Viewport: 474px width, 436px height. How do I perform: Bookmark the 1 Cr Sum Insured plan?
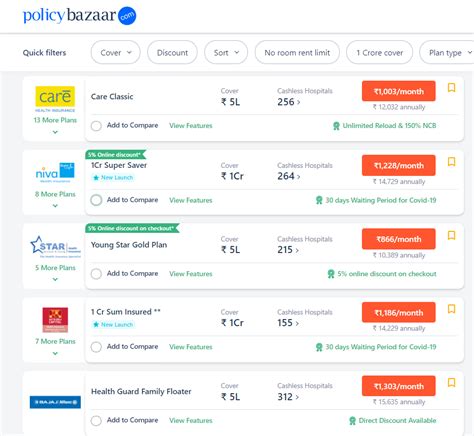tap(451, 309)
